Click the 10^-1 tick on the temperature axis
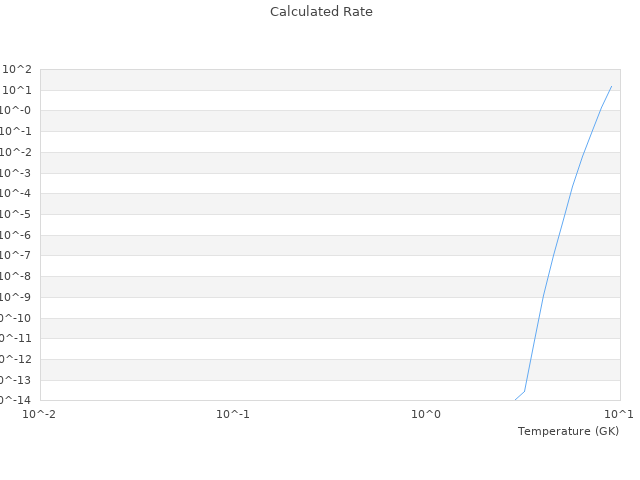The image size is (640, 480). tap(233, 414)
